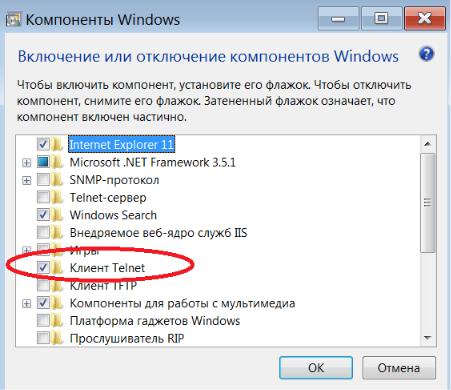Click the folder icon beside Windows Search
The width and height of the screenshot is (451, 390).
pyautogui.click(x=57, y=215)
